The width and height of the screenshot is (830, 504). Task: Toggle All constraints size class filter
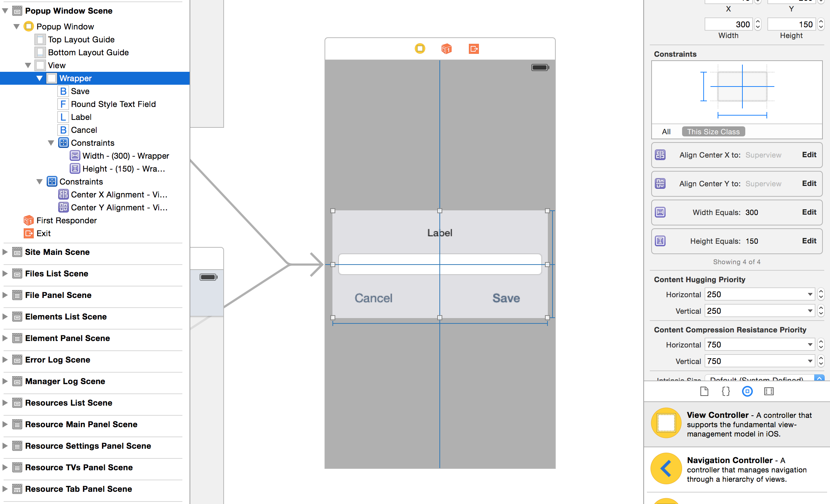(x=665, y=132)
